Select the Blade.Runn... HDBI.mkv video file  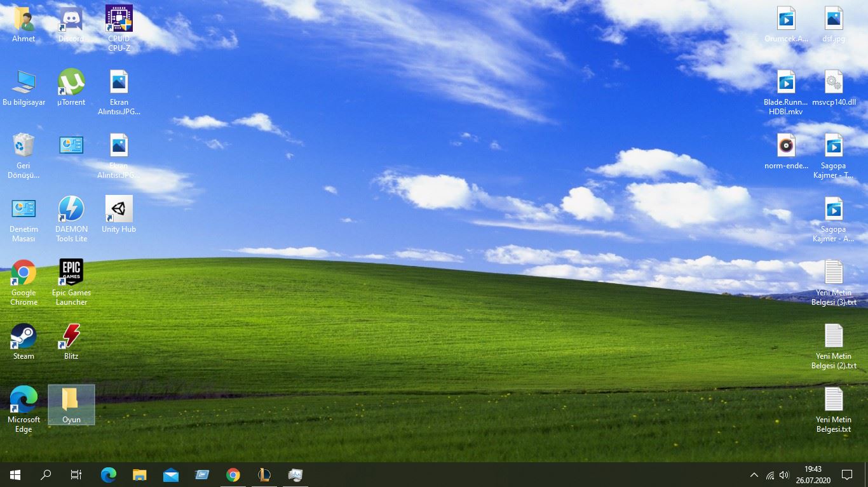[786, 93]
